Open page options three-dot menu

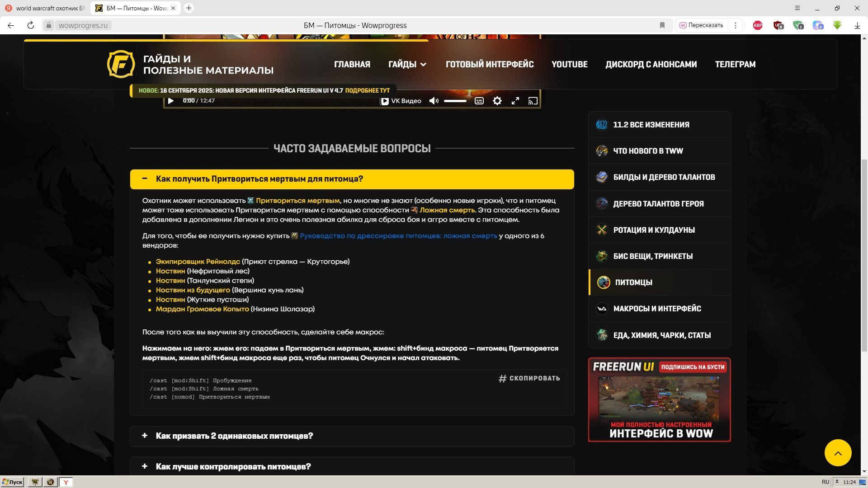point(736,25)
